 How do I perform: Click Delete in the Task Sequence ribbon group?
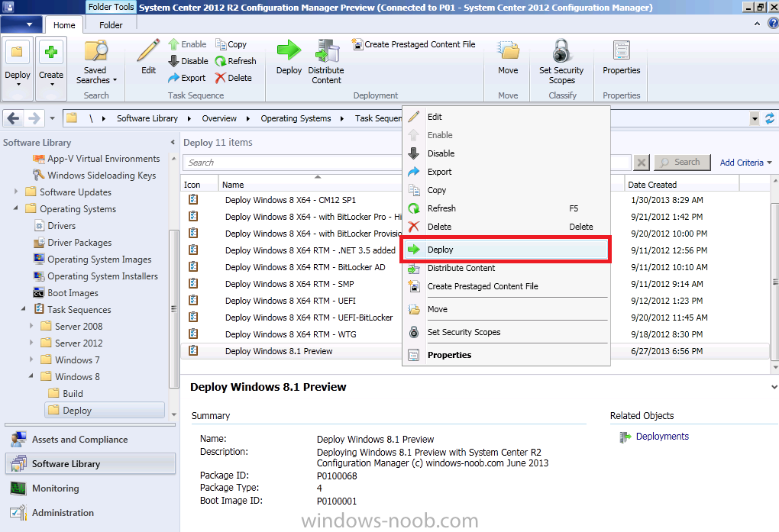point(234,78)
